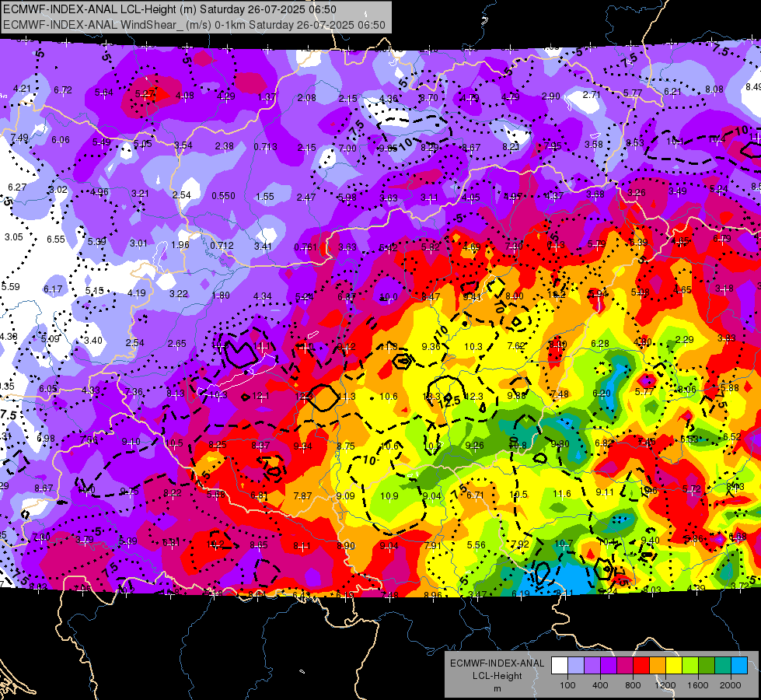Click the 10.7 wind shear value
Viewport: 761px width, 700px height.
click(564, 543)
